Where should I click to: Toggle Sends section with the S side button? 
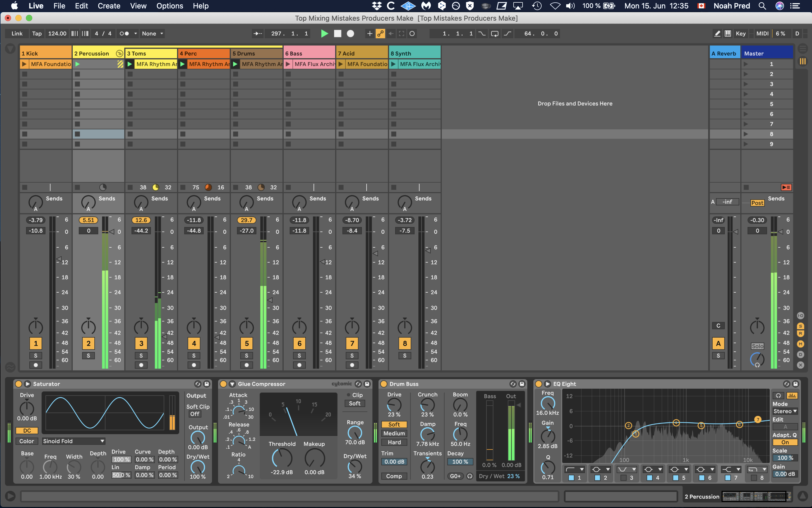(801, 326)
